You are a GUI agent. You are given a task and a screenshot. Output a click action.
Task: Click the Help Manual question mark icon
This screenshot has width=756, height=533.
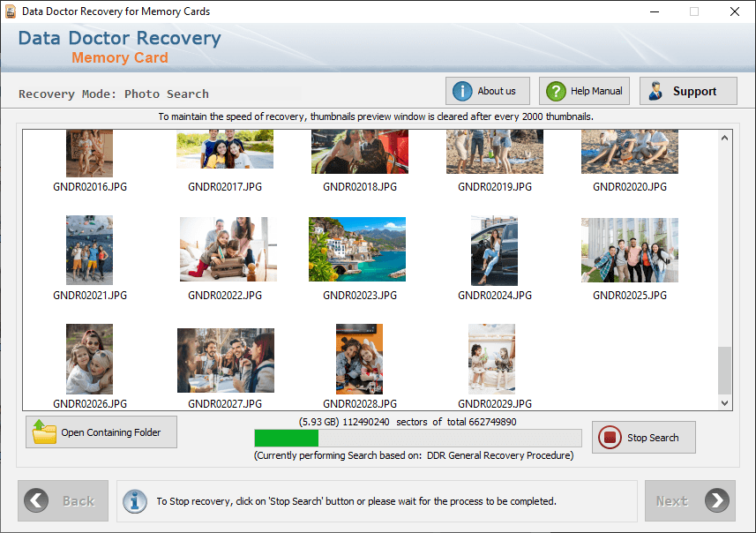coord(556,91)
